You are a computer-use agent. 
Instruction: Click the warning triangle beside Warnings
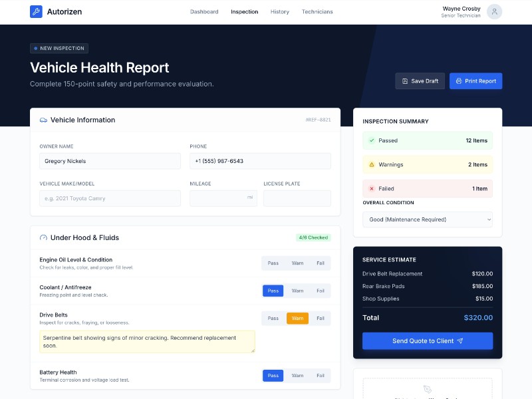click(x=371, y=164)
